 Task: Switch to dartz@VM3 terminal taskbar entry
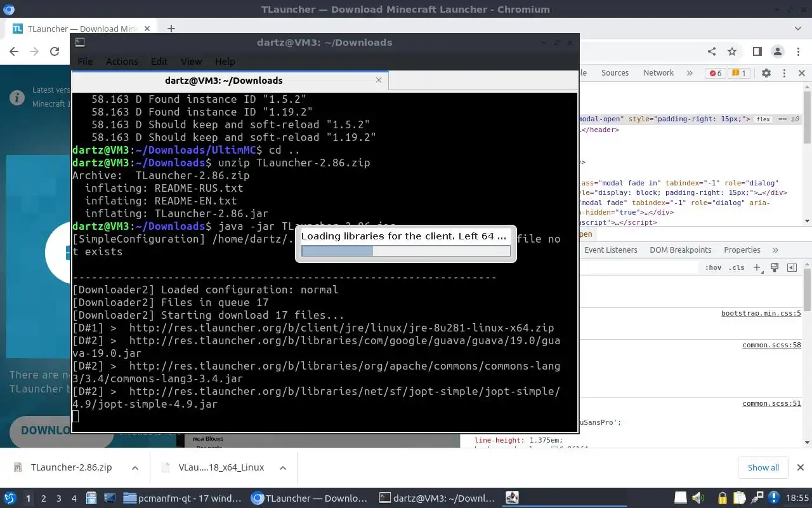coord(439,498)
